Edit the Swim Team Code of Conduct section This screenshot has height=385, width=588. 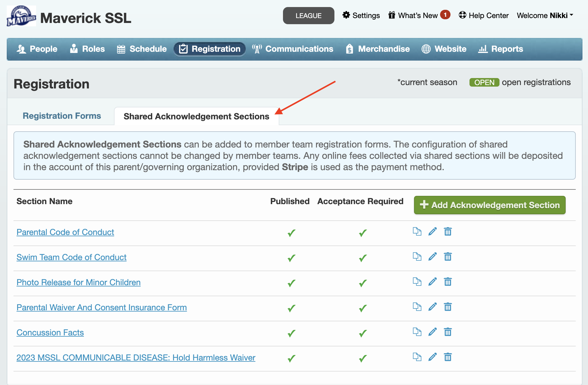pyautogui.click(x=432, y=257)
